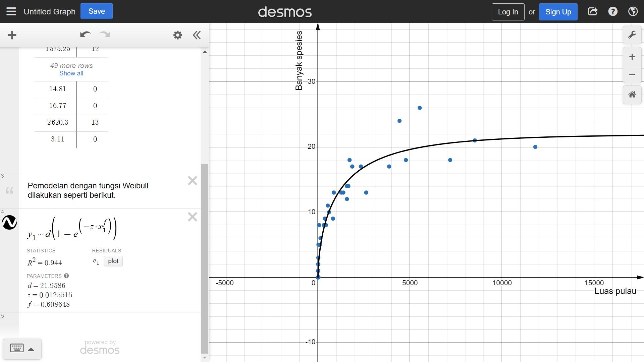This screenshot has width=644, height=362.
Task: Open the parameters help icon
Action: pos(66,276)
